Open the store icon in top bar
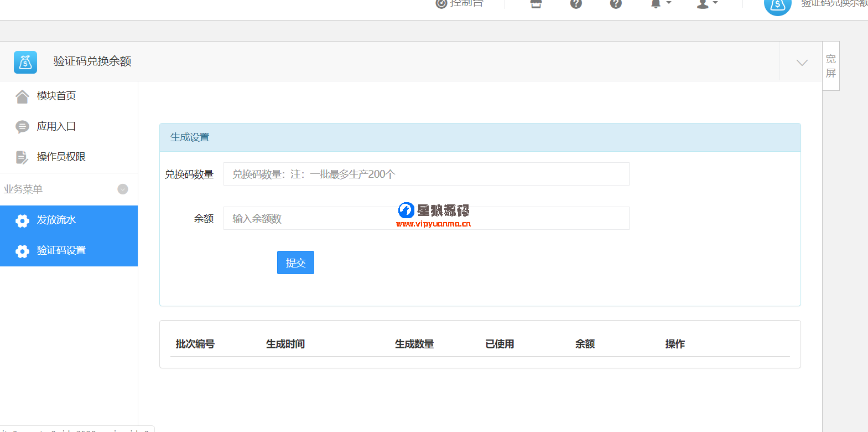 point(536,3)
